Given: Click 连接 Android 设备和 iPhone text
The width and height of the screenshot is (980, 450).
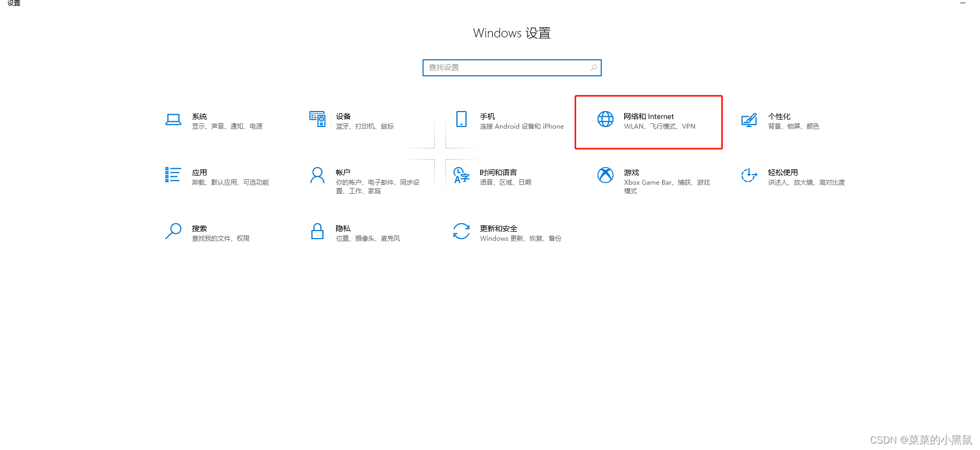Looking at the screenshot, I should 522,127.
